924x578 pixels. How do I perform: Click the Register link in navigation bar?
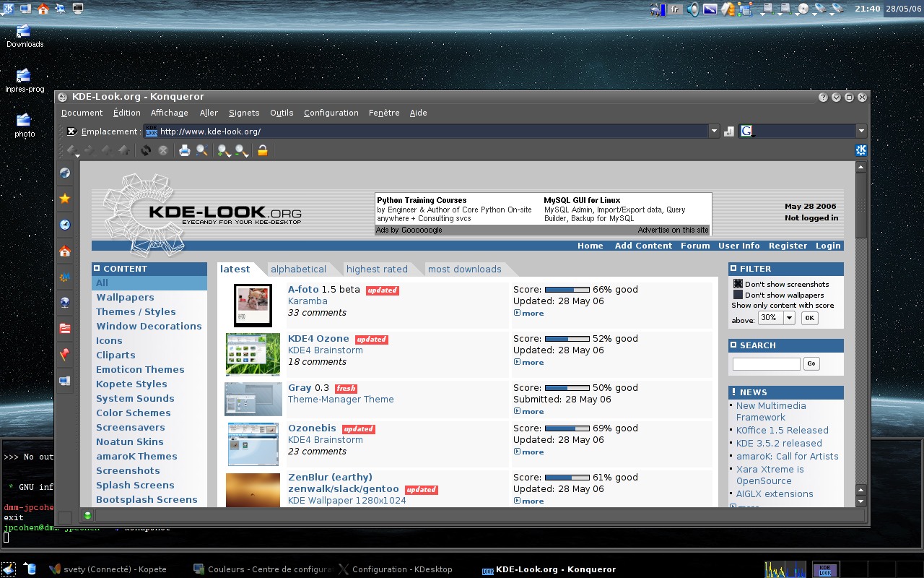coord(788,246)
